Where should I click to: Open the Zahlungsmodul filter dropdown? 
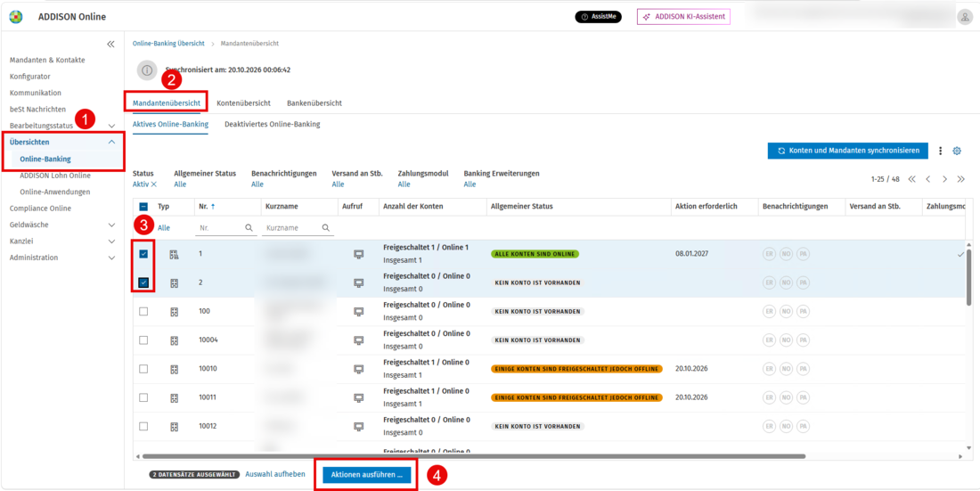pos(404,184)
